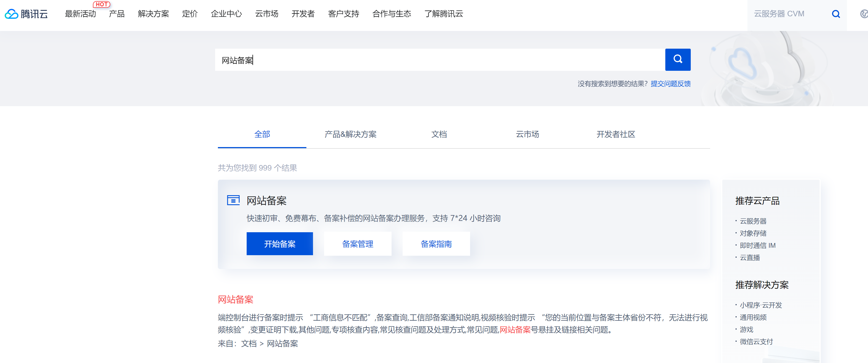Image resolution: width=868 pixels, height=363 pixels.
Task: Switch to the 文档 results tab
Action: click(x=439, y=134)
